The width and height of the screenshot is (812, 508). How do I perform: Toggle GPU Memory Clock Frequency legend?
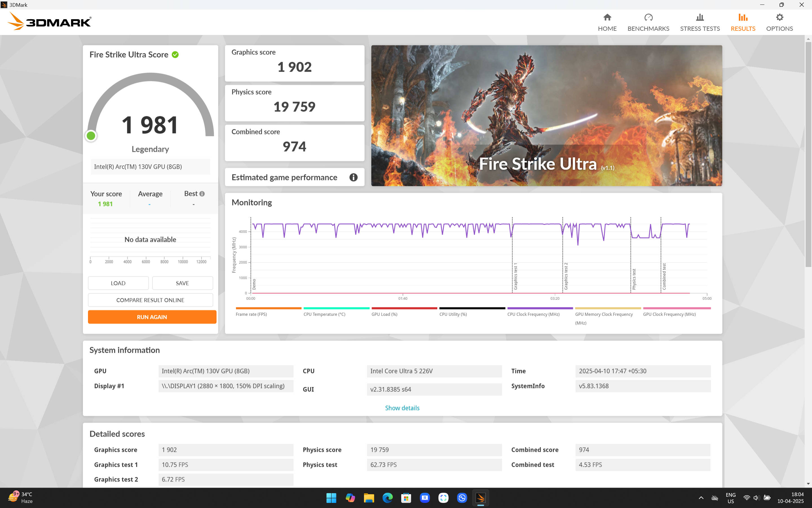click(x=608, y=316)
